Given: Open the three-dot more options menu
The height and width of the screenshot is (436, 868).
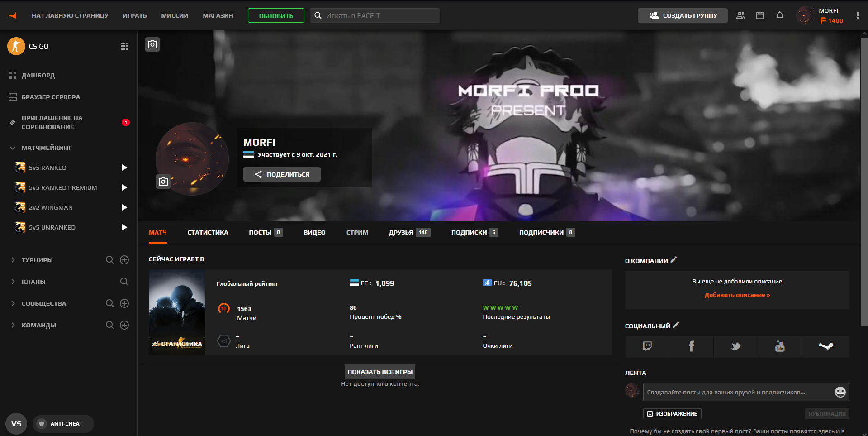Looking at the screenshot, I should click(857, 15).
